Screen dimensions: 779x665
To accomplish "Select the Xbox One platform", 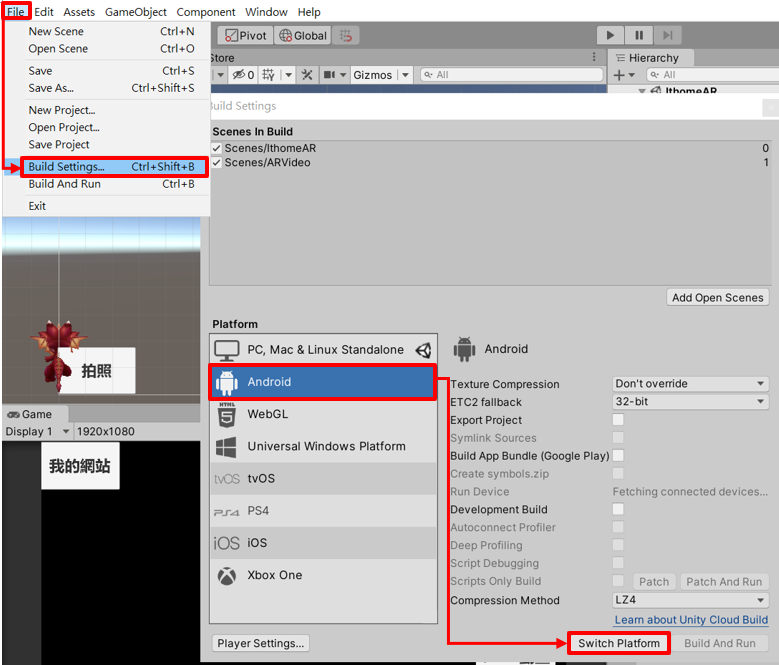I will (x=323, y=575).
